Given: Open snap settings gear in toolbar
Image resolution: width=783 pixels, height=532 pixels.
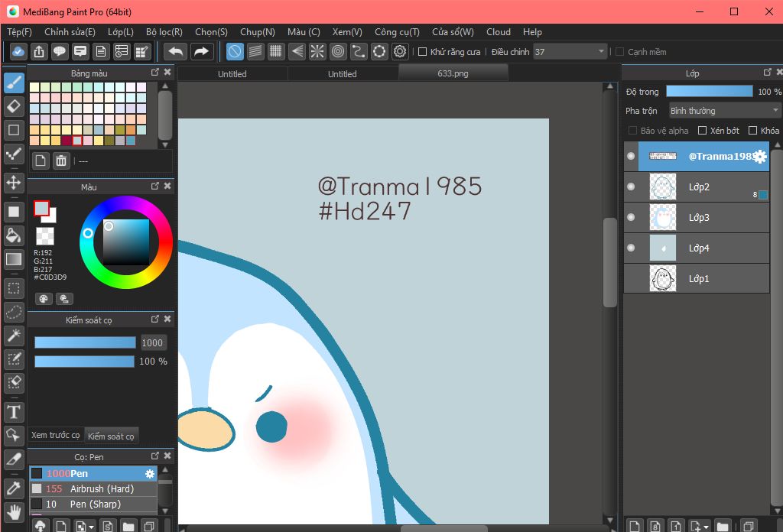Looking at the screenshot, I should click(400, 51).
